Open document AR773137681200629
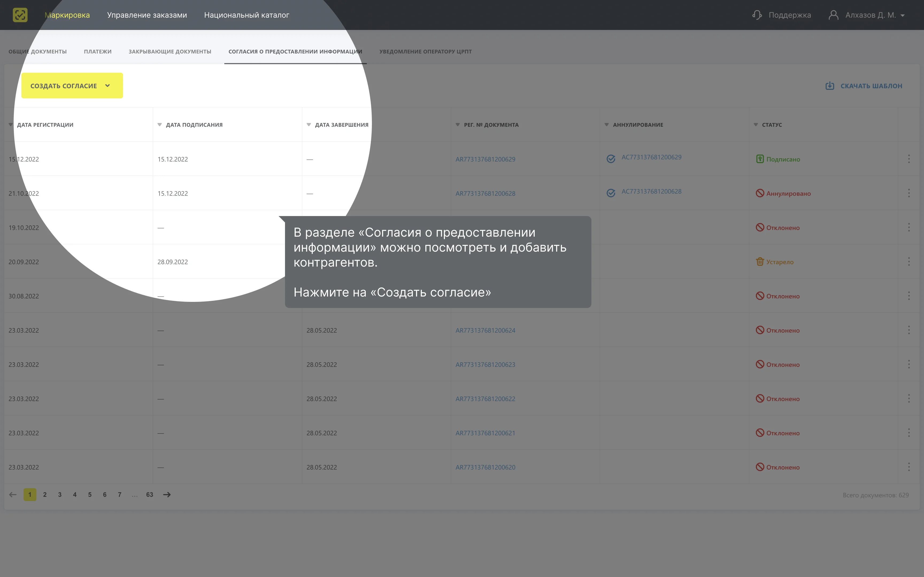 pyautogui.click(x=485, y=159)
